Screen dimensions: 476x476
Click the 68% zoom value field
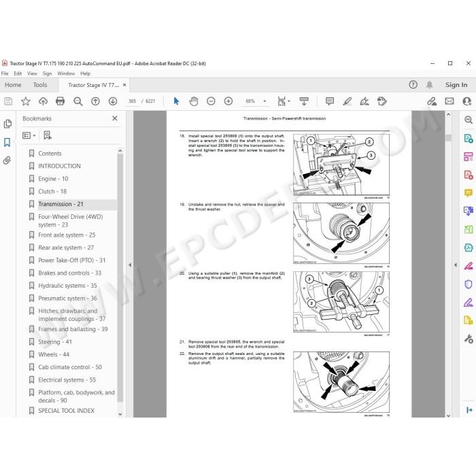pyautogui.click(x=250, y=101)
